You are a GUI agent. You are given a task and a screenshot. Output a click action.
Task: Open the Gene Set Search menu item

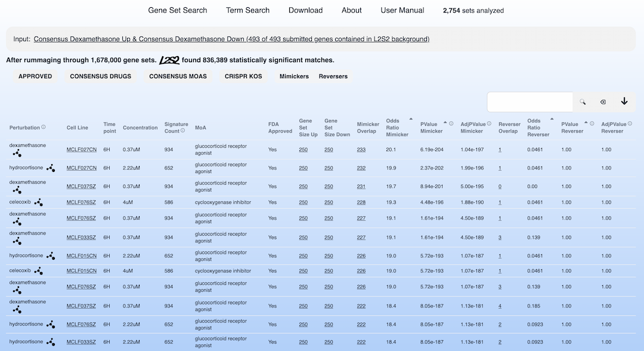(x=178, y=10)
